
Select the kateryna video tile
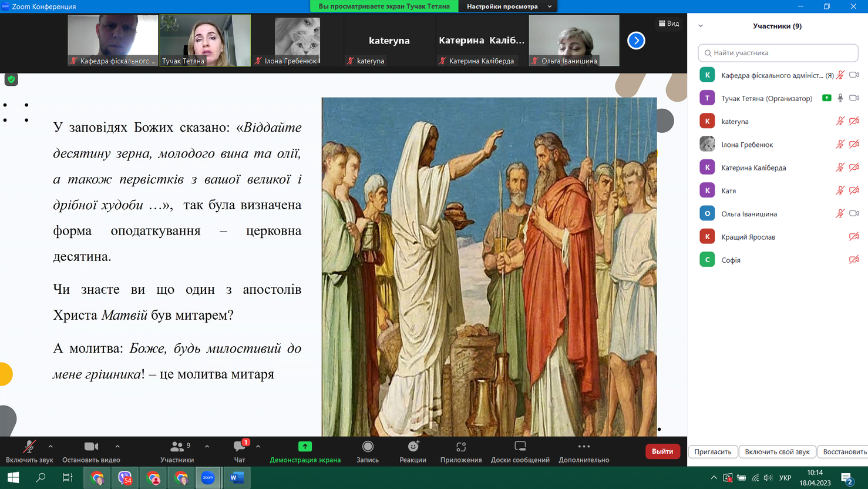pos(389,41)
